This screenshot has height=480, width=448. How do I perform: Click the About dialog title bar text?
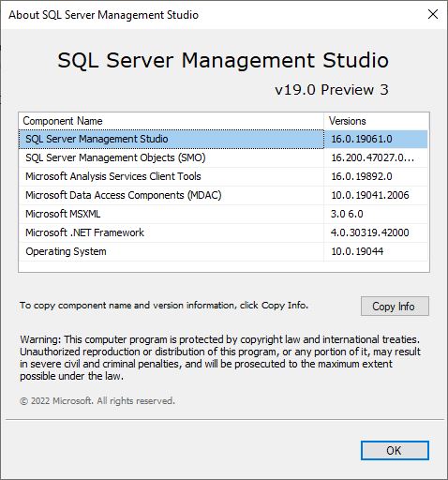(103, 15)
